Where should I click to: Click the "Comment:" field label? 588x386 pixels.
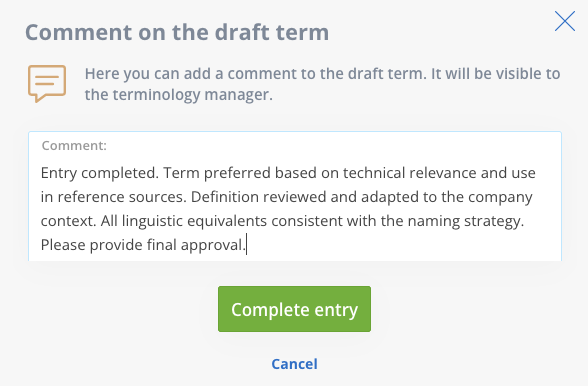click(x=74, y=146)
